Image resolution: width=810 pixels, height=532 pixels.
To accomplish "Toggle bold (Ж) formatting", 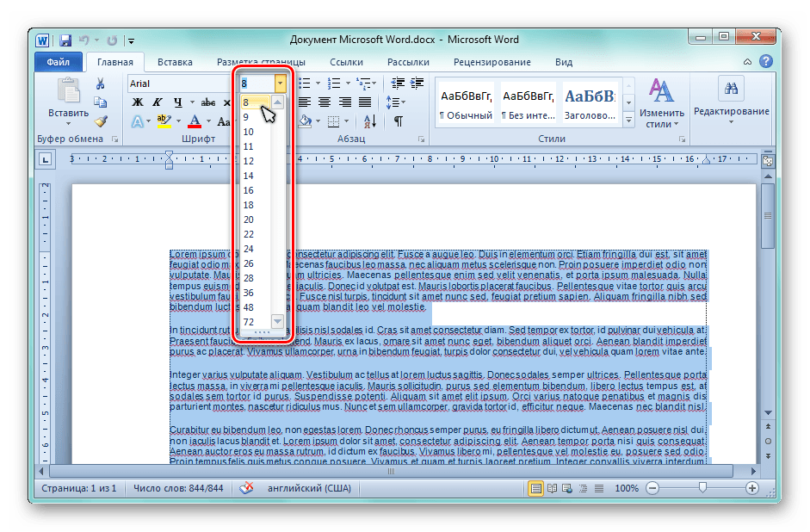I will click(137, 102).
